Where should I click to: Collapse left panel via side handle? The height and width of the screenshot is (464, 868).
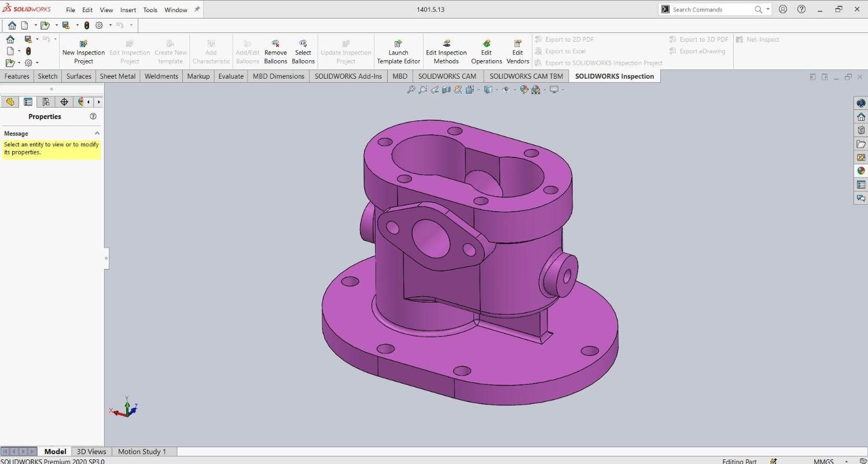[x=106, y=259]
